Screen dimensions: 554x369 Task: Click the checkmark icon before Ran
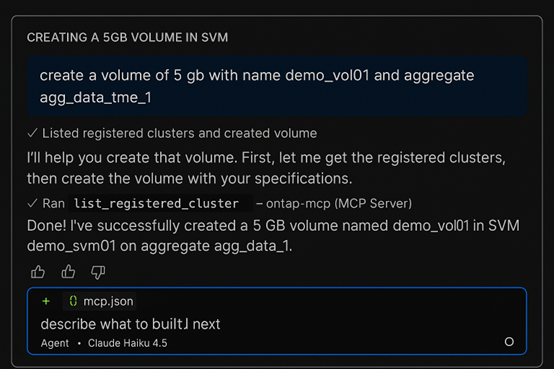pos(32,203)
